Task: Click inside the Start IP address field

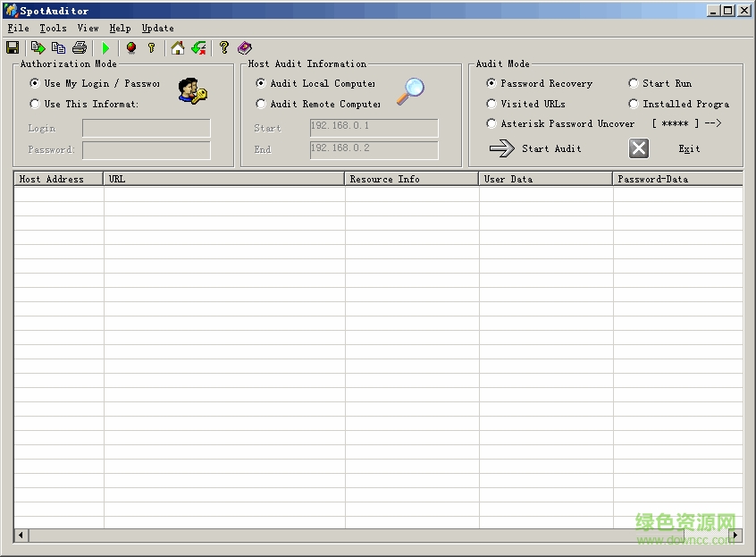Action: 373,128
